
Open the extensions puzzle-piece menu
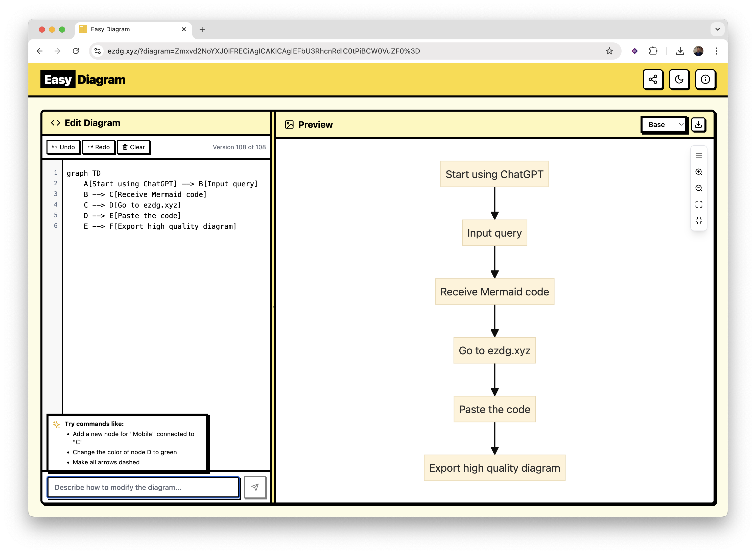pos(653,51)
